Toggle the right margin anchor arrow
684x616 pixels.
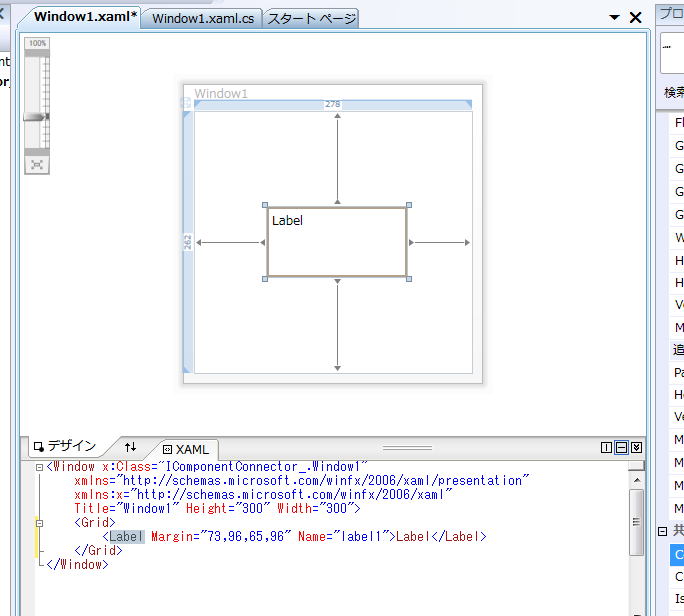pyautogui.click(x=439, y=243)
